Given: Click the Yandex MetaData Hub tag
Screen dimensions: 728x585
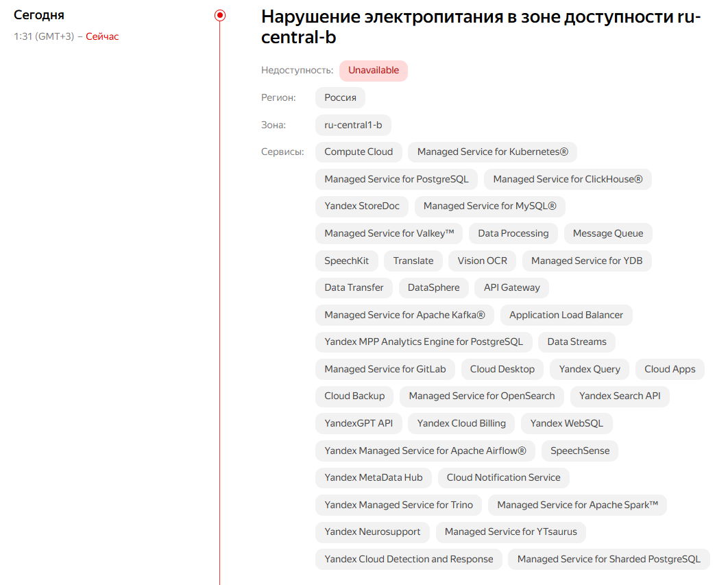Looking at the screenshot, I should [x=374, y=478].
